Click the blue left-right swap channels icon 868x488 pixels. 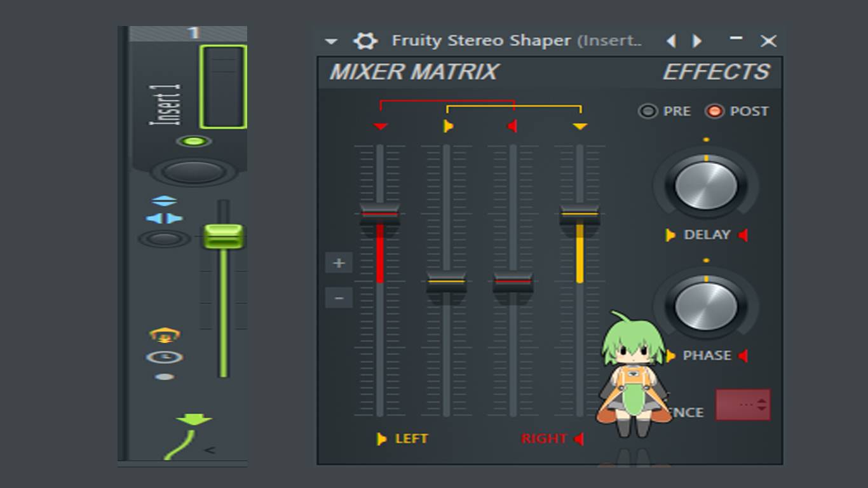coord(165,219)
